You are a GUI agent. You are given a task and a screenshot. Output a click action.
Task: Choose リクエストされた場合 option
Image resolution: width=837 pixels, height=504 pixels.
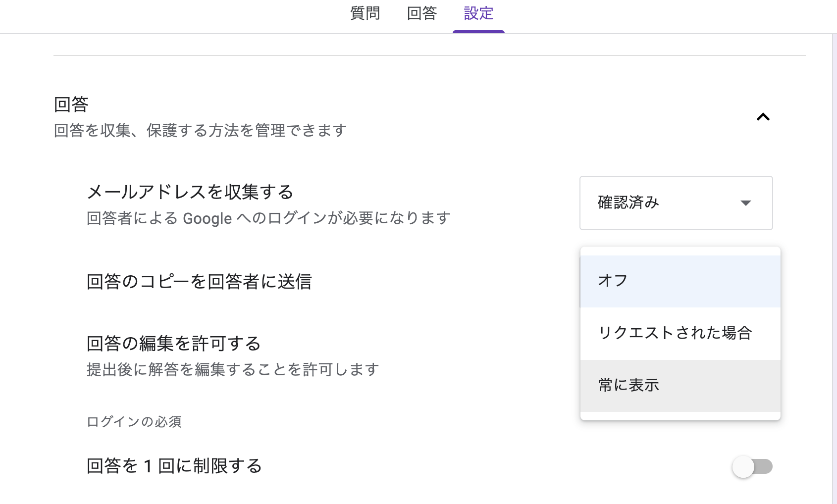point(680,333)
